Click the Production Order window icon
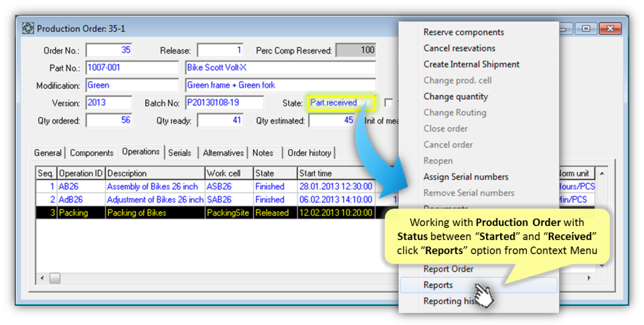Viewport: 644px width, 325px height. (x=28, y=29)
